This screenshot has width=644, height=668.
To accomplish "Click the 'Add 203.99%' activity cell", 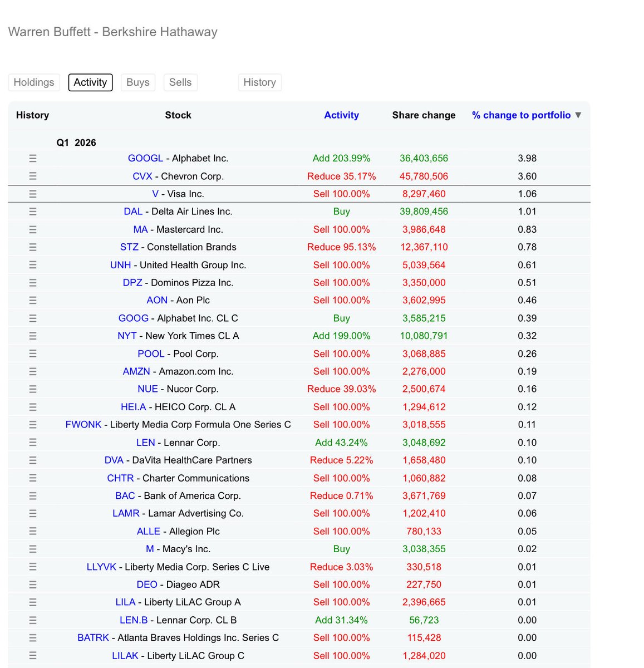I will click(x=342, y=159).
